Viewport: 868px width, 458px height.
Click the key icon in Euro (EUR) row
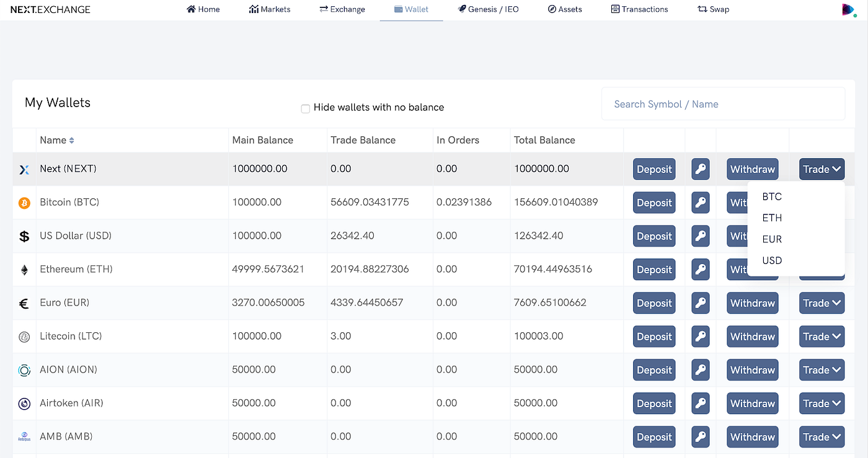(701, 303)
